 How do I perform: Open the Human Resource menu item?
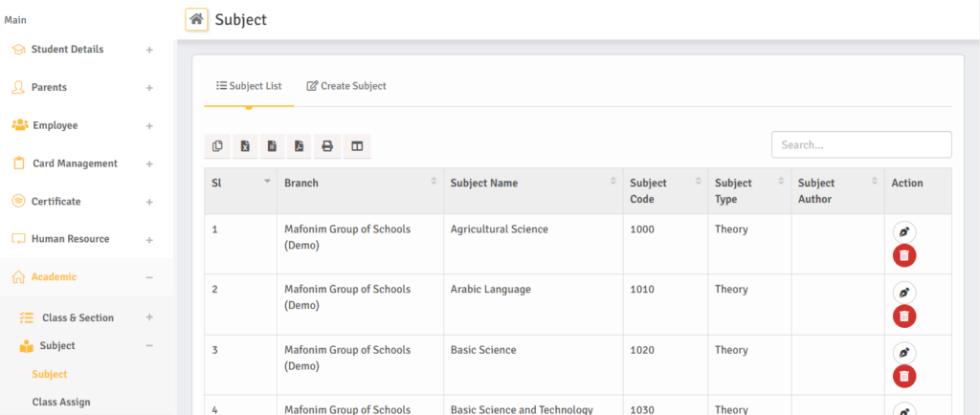pyautogui.click(x=70, y=239)
